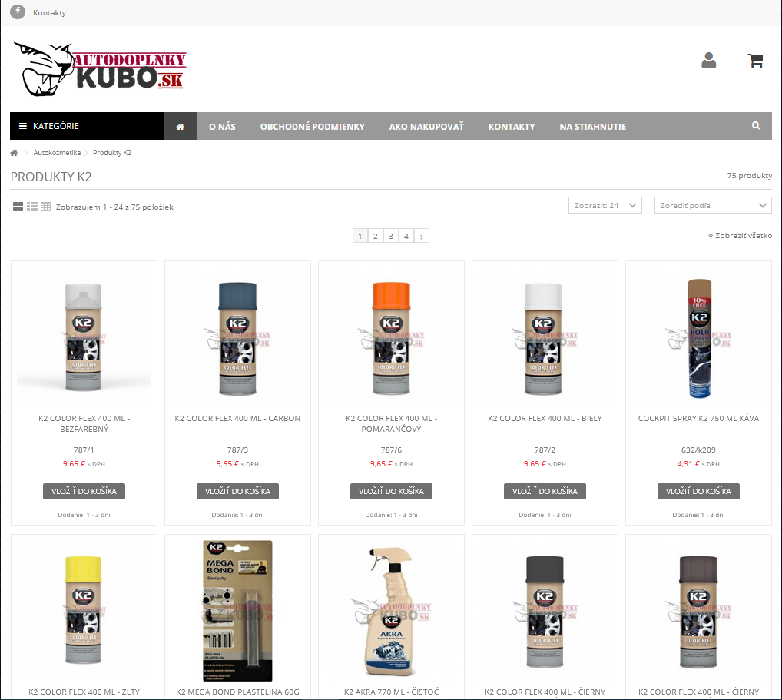Go to page 4 of results
Viewport: 782px width, 700px height.
pos(406,236)
